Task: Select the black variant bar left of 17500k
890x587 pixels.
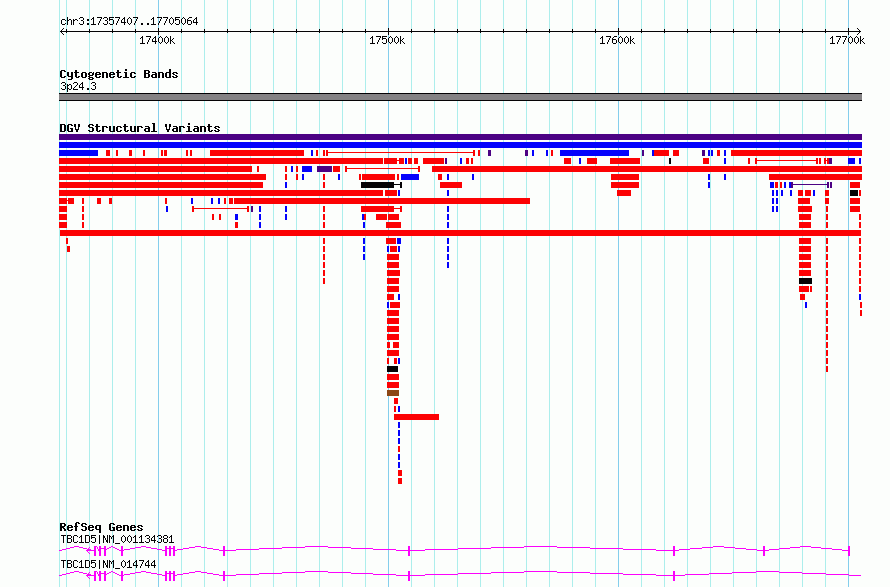Action: pyautogui.click(x=377, y=185)
